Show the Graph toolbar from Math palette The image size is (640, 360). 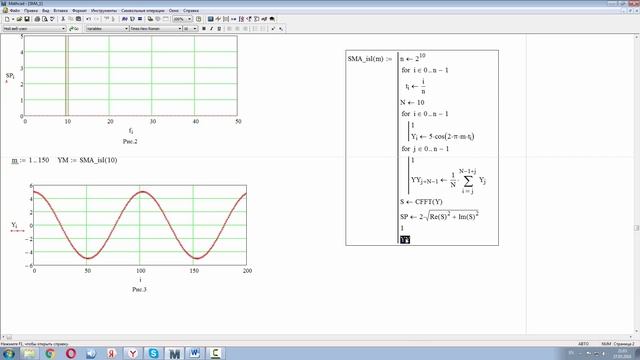coord(218,19)
